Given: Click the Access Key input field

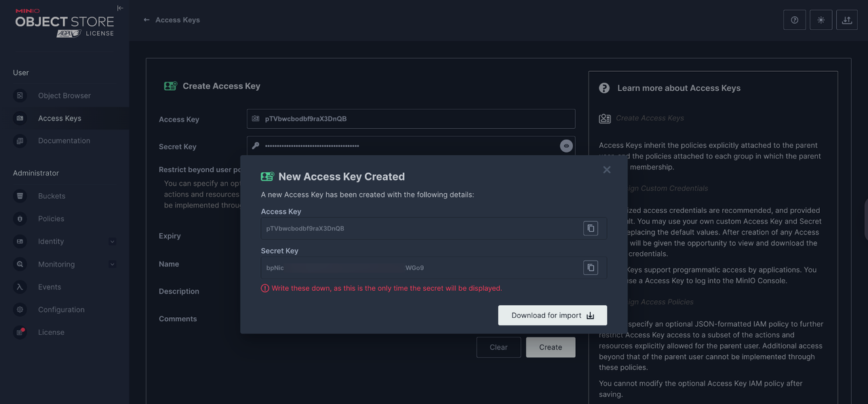Looking at the screenshot, I should pyautogui.click(x=411, y=119).
